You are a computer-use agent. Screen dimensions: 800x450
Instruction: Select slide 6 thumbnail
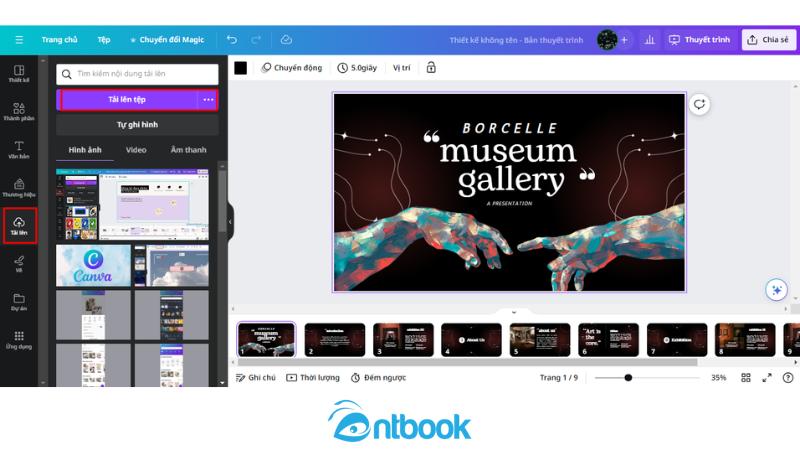tap(608, 340)
